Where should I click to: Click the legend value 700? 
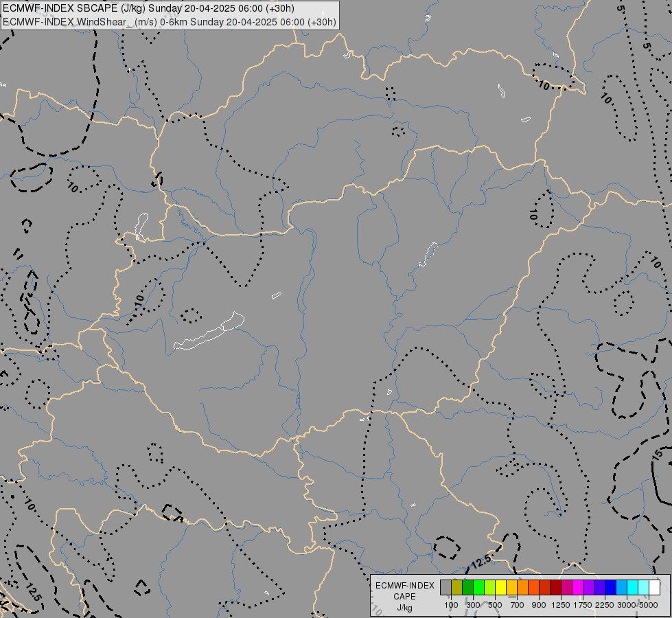click(518, 605)
